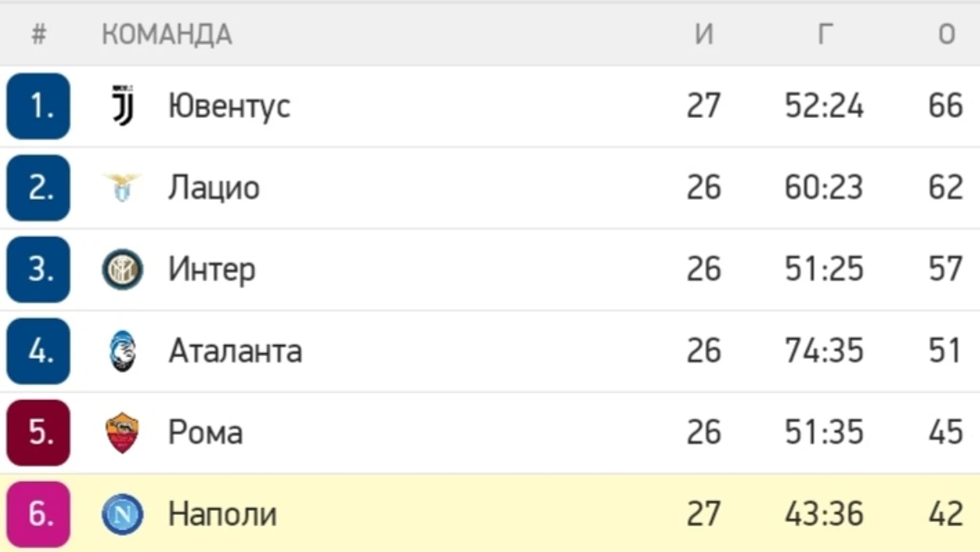Click the Juventus club logo
This screenshot has width=980, height=552.
pos(122,106)
